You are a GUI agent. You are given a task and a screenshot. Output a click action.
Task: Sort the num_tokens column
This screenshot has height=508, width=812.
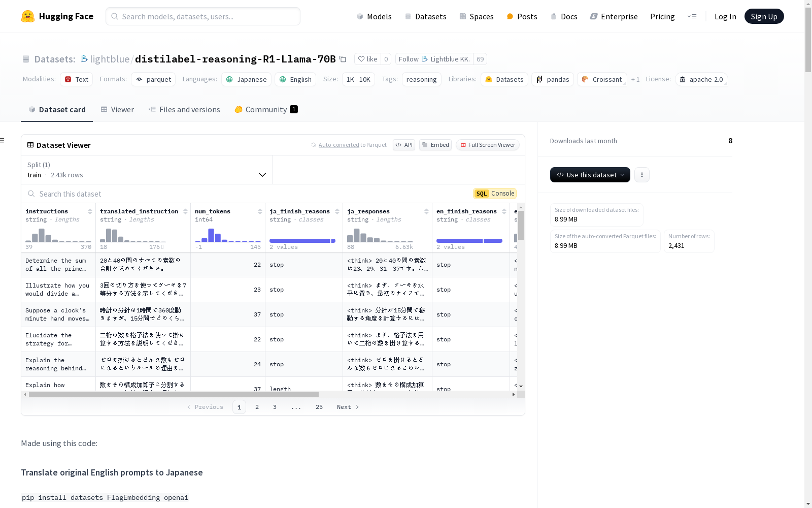tap(260, 211)
